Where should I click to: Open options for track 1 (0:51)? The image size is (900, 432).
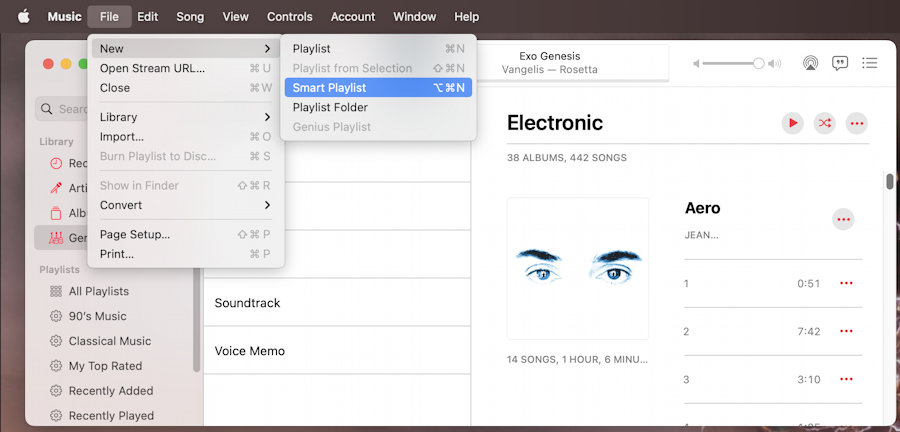(846, 283)
